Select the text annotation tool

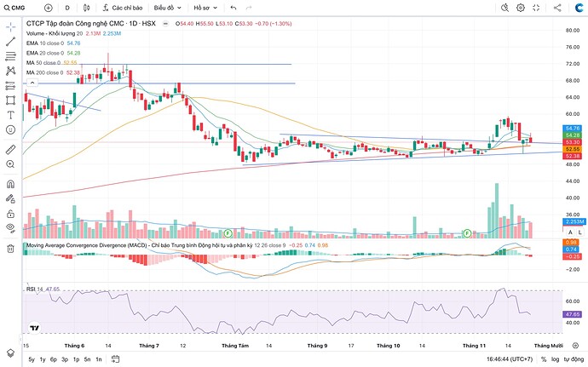click(10, 115)
